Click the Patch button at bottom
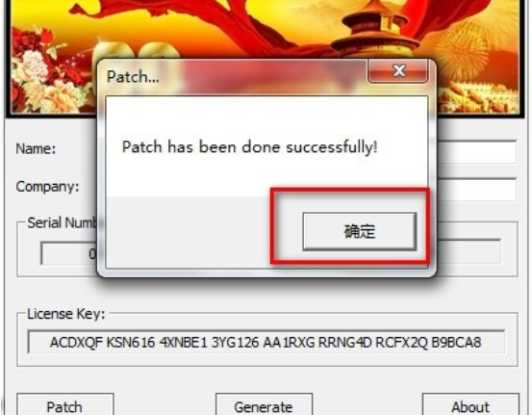The height and width of the screenshot is (415, 532). point(64,405)
